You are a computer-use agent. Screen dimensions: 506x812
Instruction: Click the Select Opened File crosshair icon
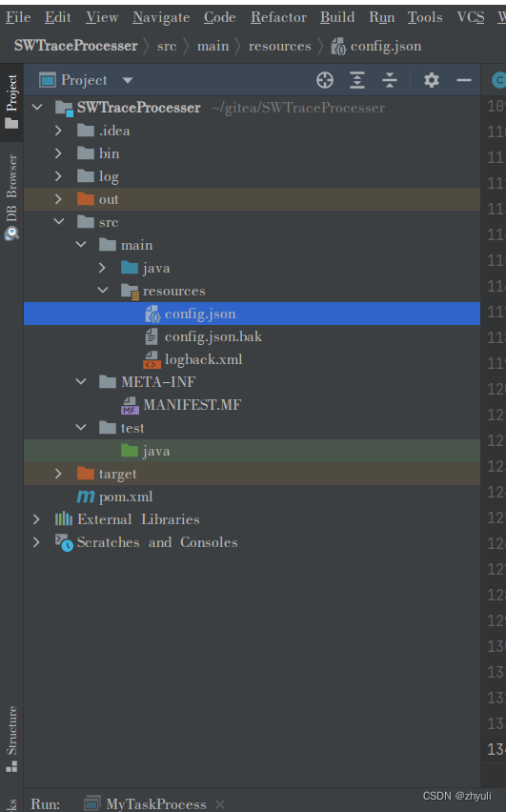coord(325,80)
